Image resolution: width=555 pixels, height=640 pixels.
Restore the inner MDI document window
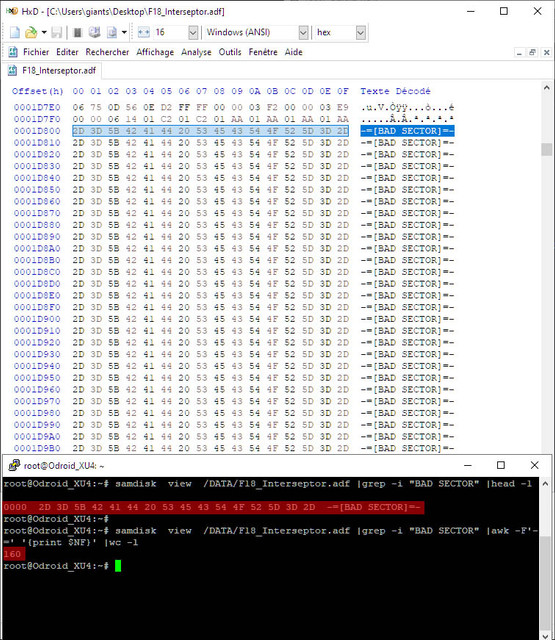click(532, 52)
